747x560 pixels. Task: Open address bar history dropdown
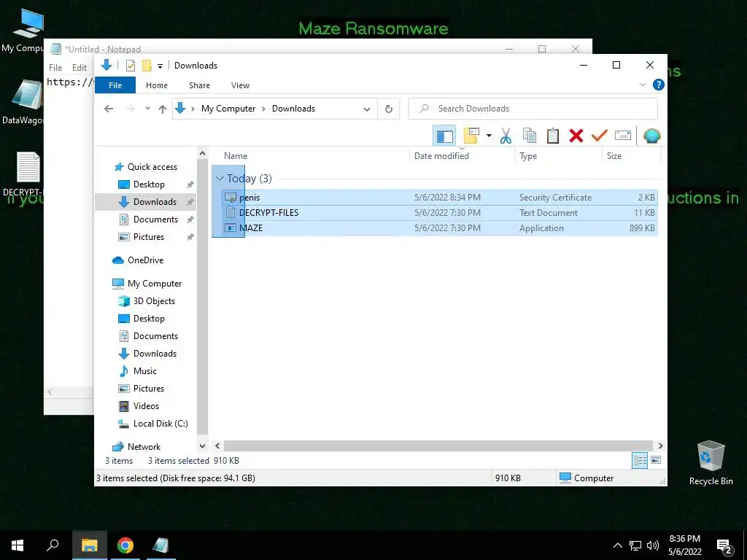pos(367,109)
